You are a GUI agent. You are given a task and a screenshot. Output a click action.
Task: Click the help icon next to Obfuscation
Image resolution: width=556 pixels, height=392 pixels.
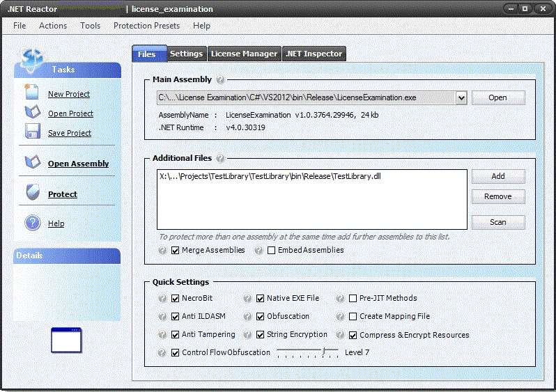pos(247,316)
